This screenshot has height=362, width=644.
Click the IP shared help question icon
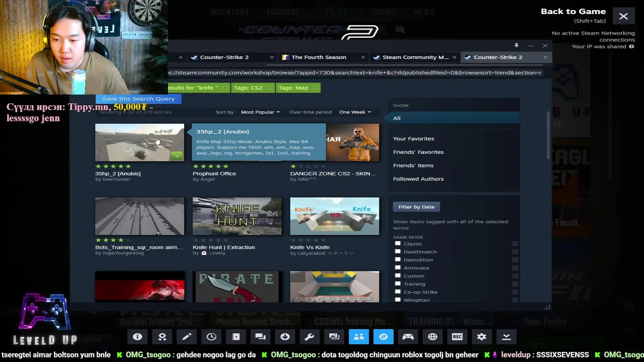(631, 46)
